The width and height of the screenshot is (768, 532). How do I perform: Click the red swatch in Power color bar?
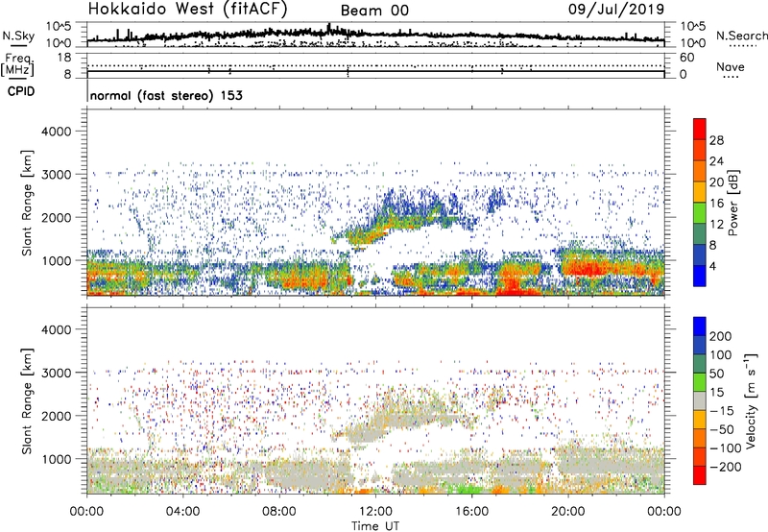(x=700, y=129)
